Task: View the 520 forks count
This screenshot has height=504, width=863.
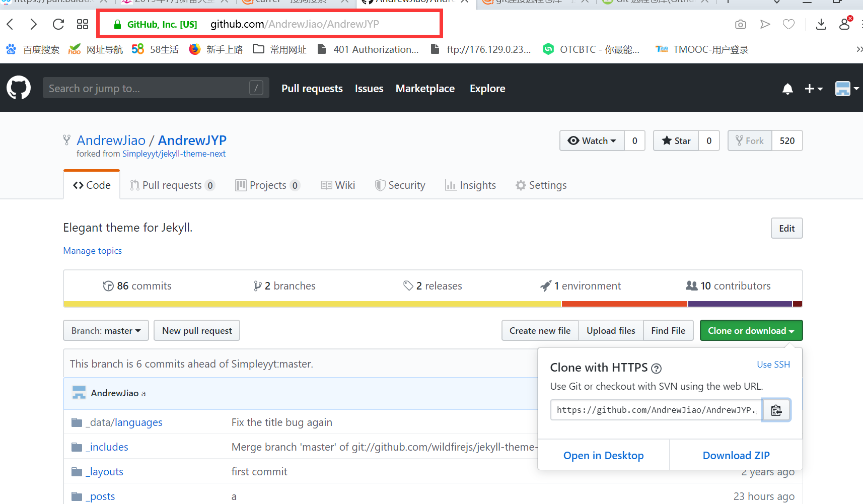Action: (x=787, y=141)
